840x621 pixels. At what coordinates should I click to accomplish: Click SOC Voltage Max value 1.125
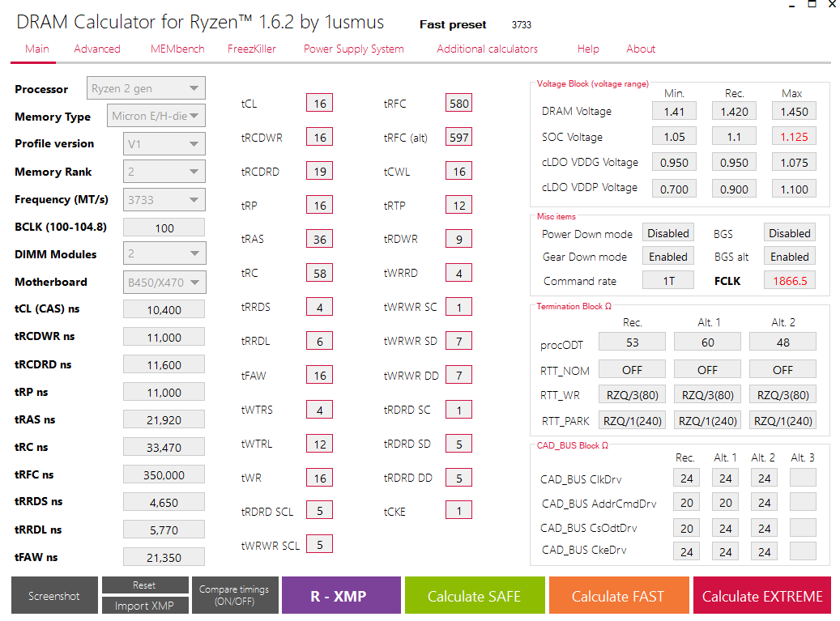pyautogui.click(x=794, y=137)
